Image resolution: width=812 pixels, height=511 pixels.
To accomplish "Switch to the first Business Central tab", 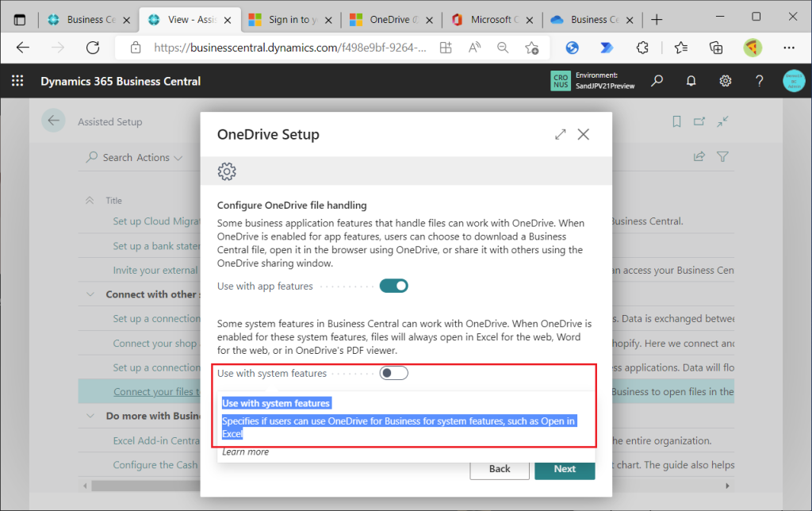I will coord(88,20).
